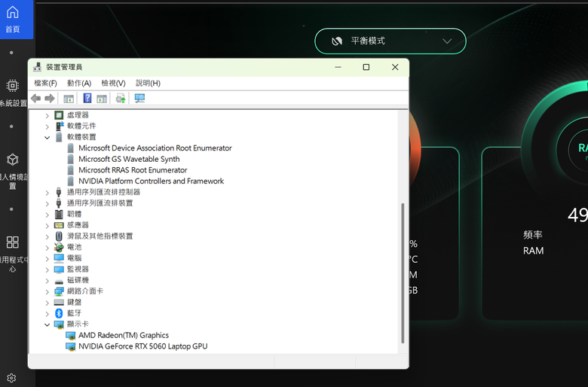Click the 監視器 monitor icon
The image size is (588, 387).
click(59, 270)
